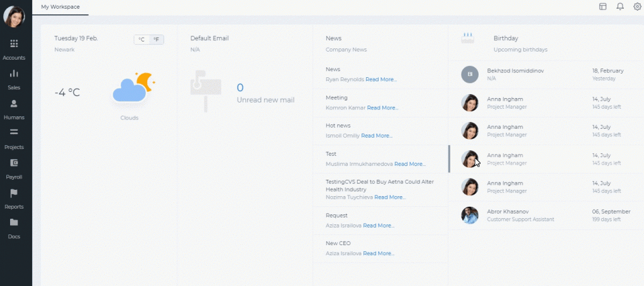The width and height of the screenshot is (644, 286).
Task: Click the birthday cake icon
Action: coord(468,38)
